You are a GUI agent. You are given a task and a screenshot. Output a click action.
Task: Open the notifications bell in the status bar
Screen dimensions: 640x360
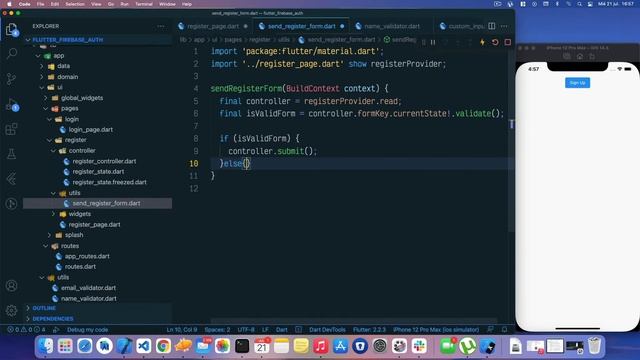pyautogui.click(x=504, y=329)
